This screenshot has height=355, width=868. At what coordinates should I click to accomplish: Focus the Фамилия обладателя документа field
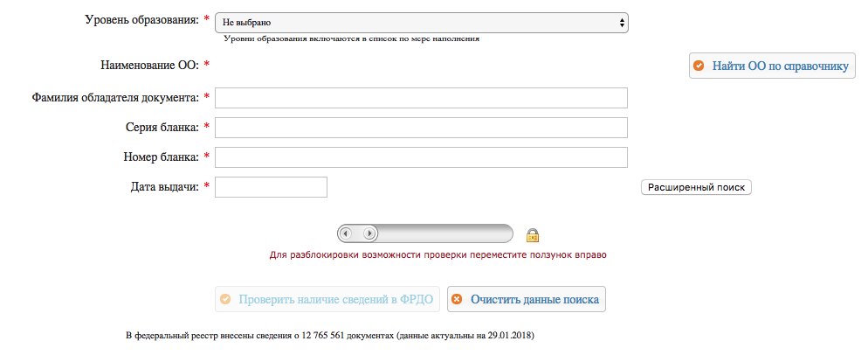click(x=421, y=98)
